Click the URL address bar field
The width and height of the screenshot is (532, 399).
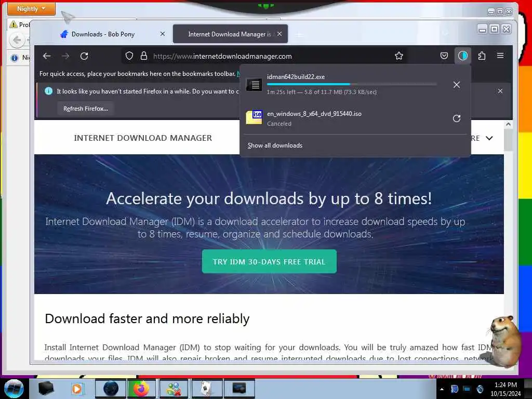coord(264,56)
